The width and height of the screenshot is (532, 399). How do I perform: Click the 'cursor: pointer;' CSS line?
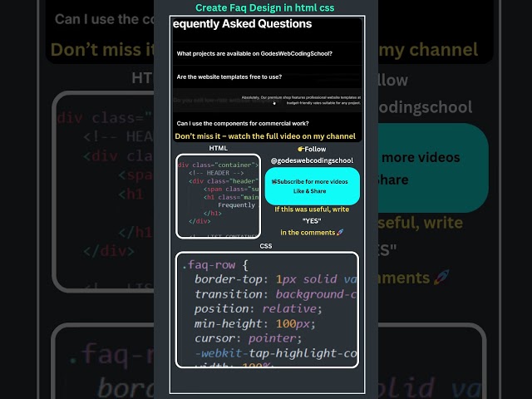(248, 338)
